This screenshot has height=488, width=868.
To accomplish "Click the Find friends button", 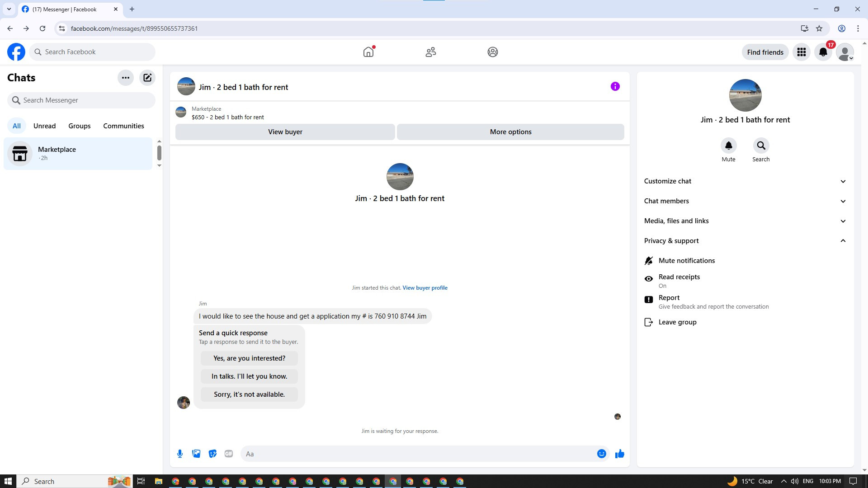I will [x=765, y=52].
